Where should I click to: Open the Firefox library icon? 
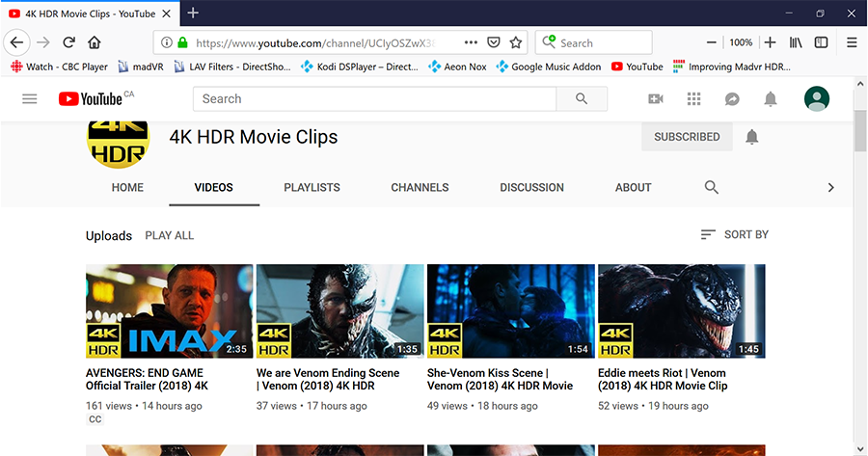(x=796, y=42)
